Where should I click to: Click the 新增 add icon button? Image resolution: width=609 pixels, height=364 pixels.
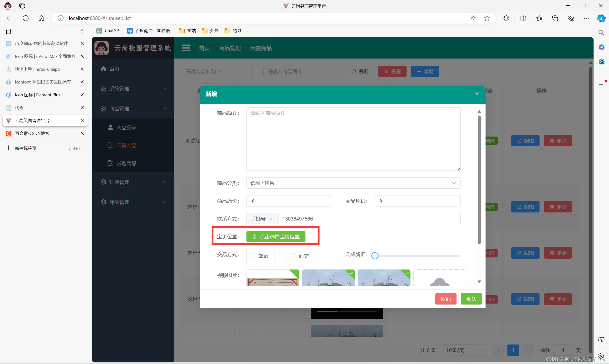[x=425, y=72]
